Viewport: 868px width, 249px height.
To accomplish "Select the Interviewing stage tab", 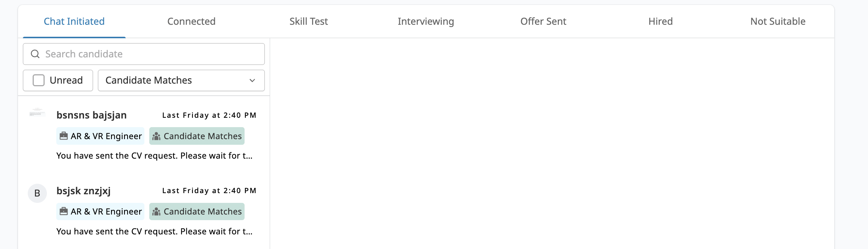I will [x=426, y=21].
